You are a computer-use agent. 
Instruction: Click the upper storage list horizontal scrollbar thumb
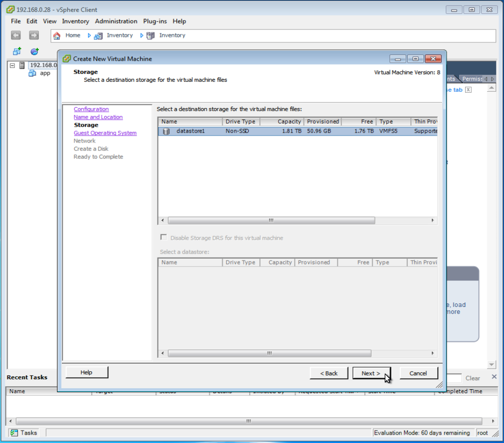(271, 220)
